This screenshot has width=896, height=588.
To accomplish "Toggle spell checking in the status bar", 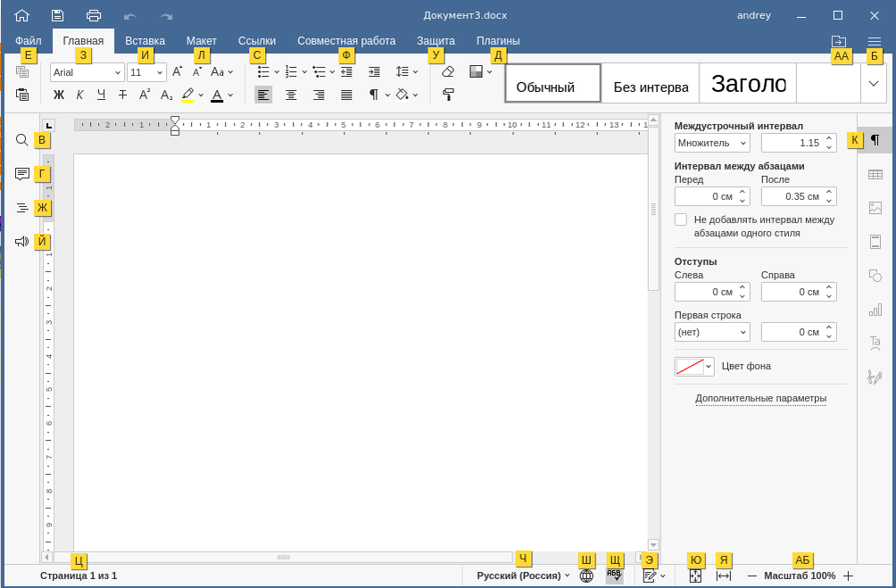I will pos(614,576).
